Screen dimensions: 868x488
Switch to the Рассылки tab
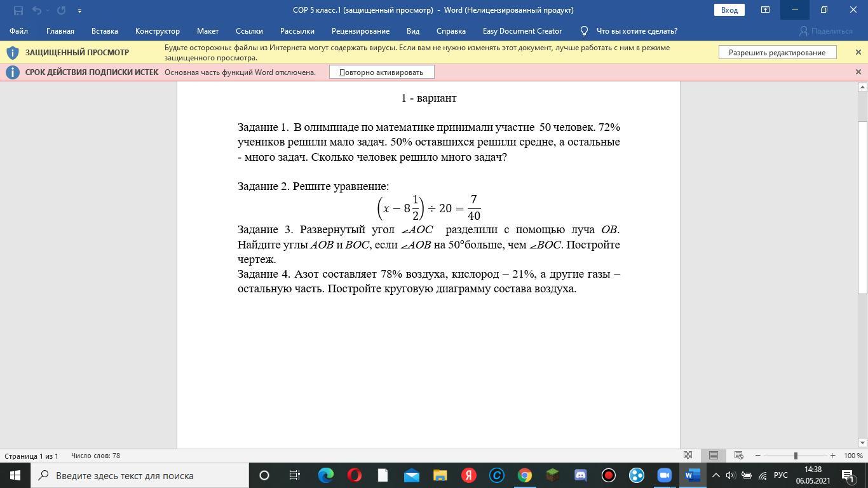click(297, 30)
